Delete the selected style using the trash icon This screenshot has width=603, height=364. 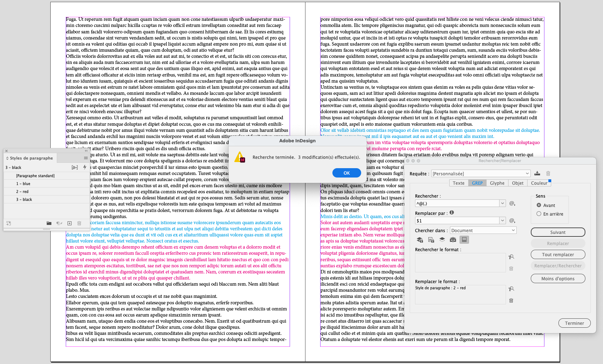[79, 223]
